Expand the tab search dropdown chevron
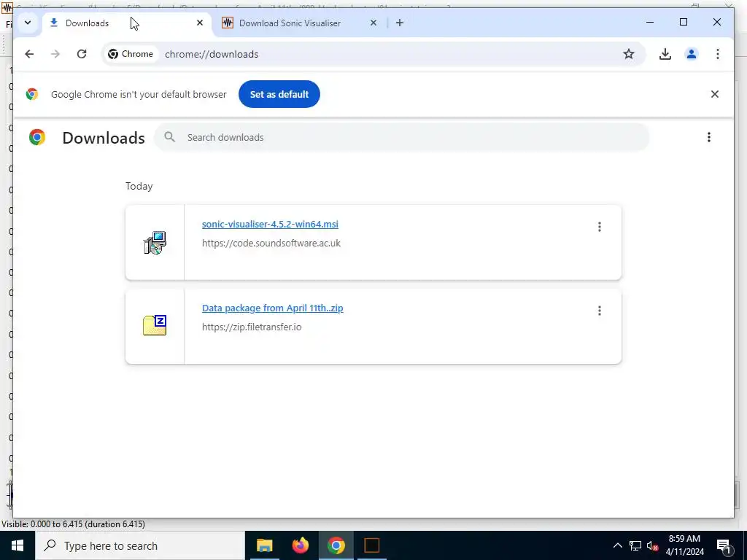The image size is (747, 560). coord(28,23)
